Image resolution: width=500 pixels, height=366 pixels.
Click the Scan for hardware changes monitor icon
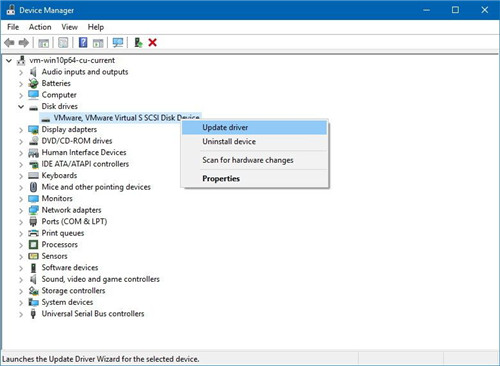tap(118, 43)
